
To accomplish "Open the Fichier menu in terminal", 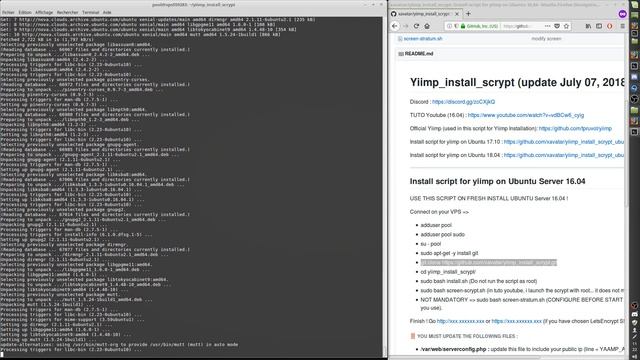I will point(8,12).
